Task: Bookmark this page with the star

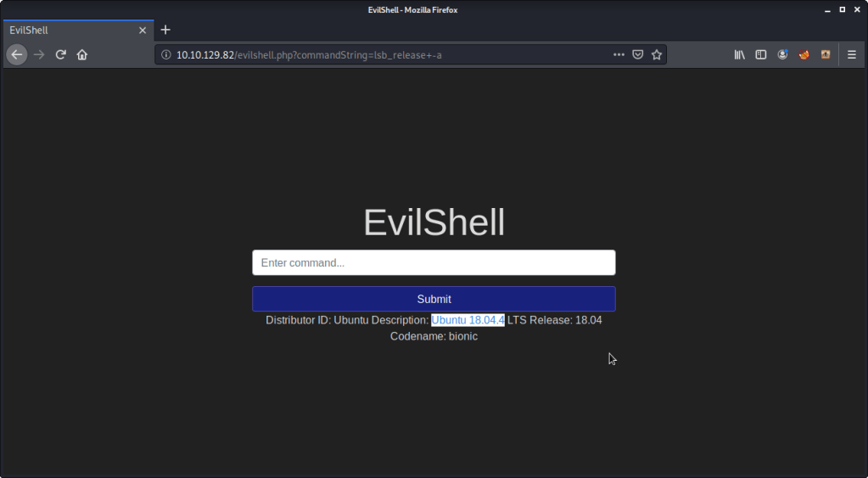Action: pos(656,54)
